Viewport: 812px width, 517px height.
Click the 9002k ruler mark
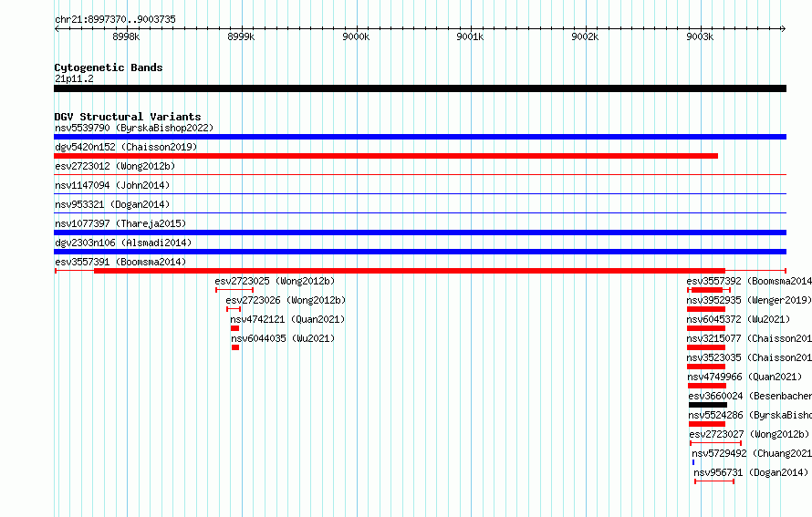coord(585,36)
